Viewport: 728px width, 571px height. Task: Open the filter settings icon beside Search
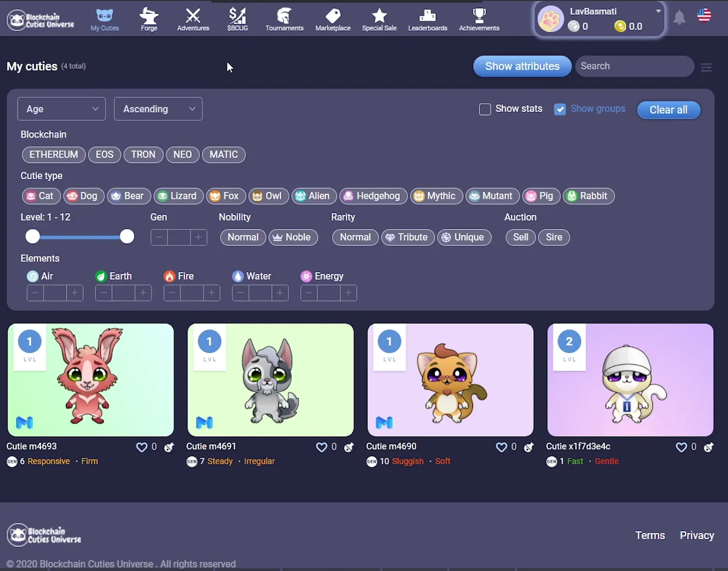[706, 67]
